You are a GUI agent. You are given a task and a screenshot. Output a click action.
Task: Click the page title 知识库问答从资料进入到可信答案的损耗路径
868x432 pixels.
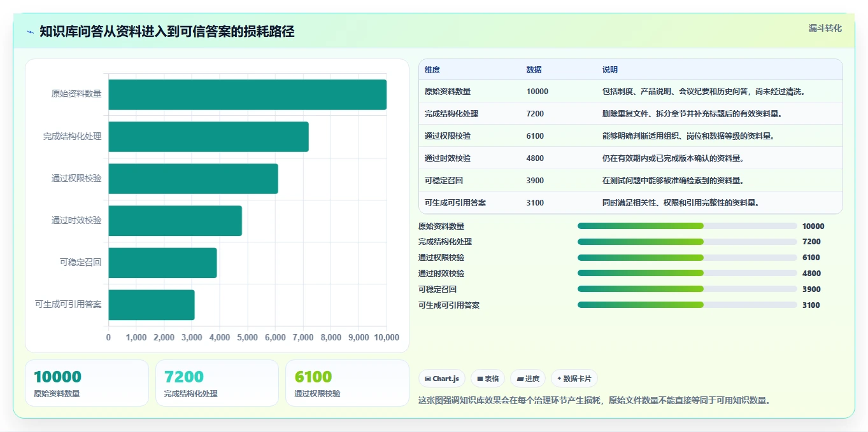tap(167, 32)
